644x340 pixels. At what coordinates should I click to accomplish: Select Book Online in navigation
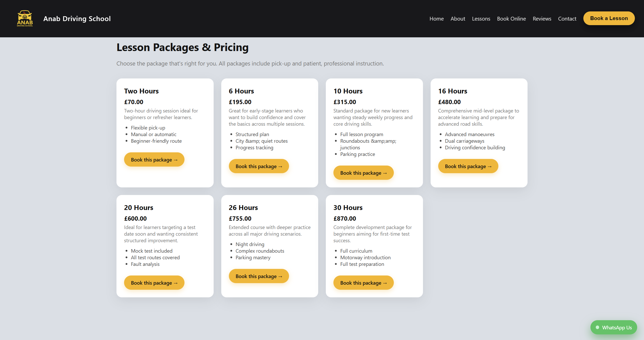point(511,19)
